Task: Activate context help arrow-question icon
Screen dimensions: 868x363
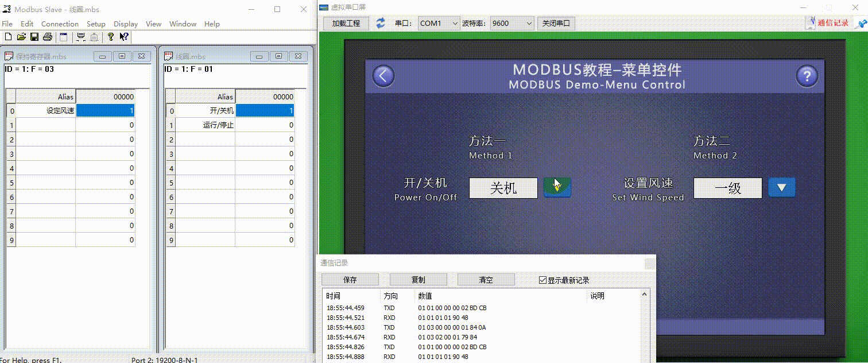Action: point(124,37)
